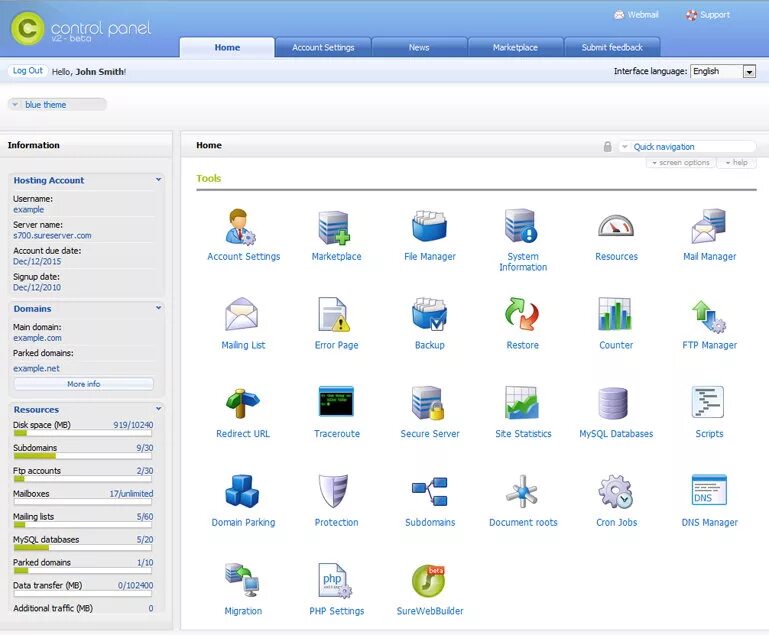Open the Domain Parking cubes icon
769x635 pixels.
pos(242,491)
